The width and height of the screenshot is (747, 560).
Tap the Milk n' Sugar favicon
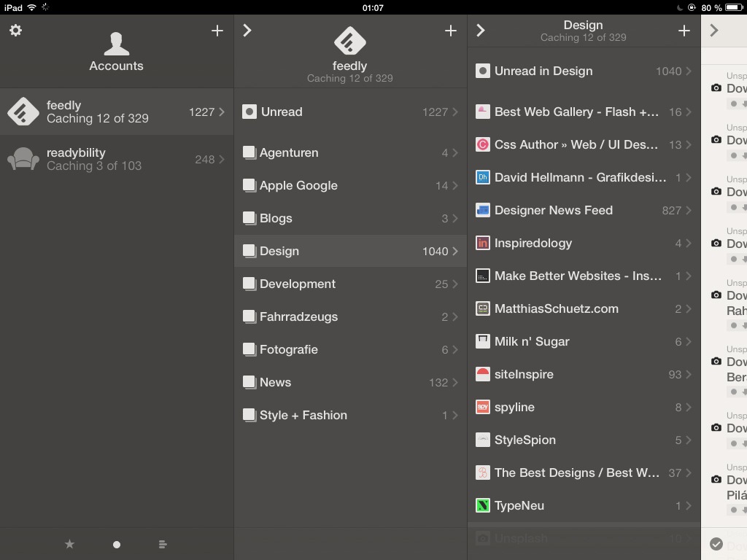pos(483,341)
